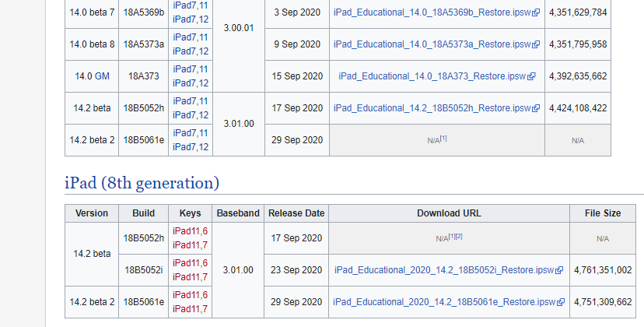Click the GM link in 14.0 GM
The image size is (644, 327).
pyautogui.click(x=102, y=76)
